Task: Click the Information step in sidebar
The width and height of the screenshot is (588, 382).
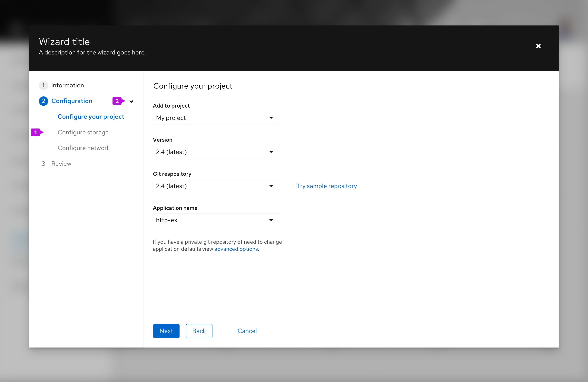Action: point(67,85)
